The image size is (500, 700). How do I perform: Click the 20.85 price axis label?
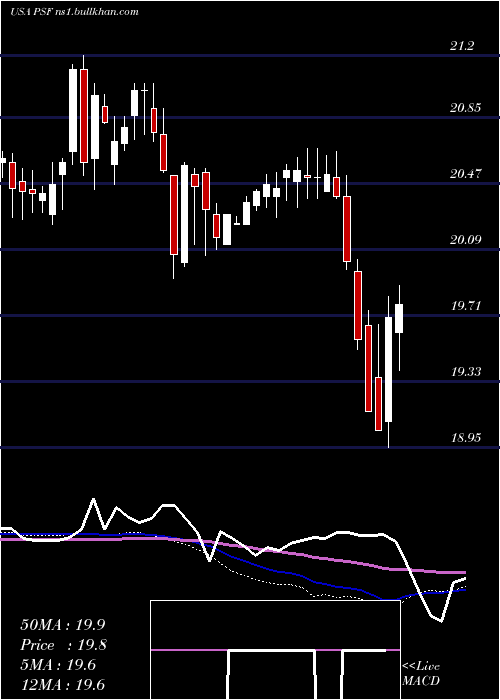tap(466, 108)
